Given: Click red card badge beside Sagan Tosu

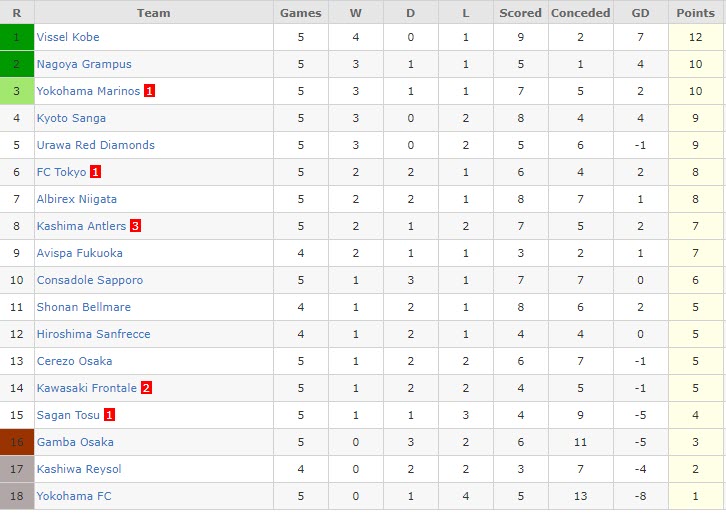Looking at the screenshot, I should click(110, 415).
